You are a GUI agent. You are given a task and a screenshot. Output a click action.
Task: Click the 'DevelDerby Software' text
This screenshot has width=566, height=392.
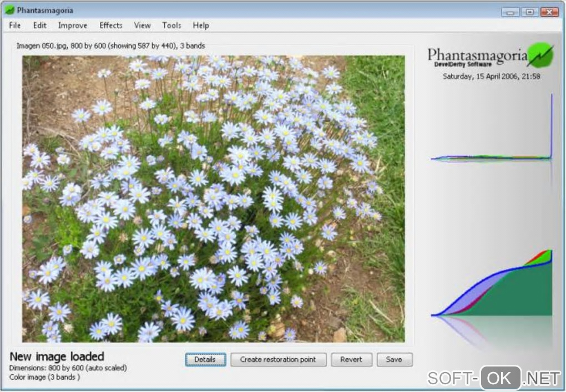coord(463,64)
